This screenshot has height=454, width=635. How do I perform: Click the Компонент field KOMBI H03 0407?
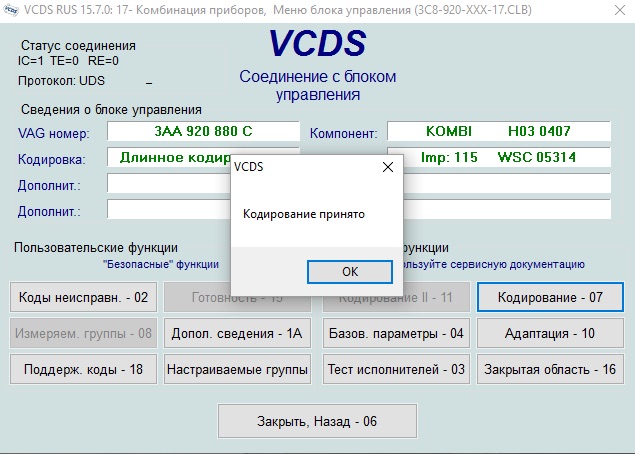(499, 131)
